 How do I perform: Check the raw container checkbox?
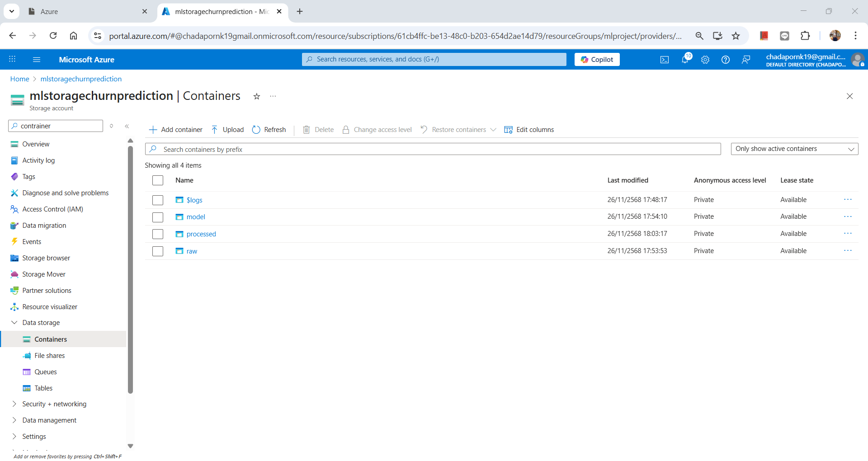tap(158, 251)
